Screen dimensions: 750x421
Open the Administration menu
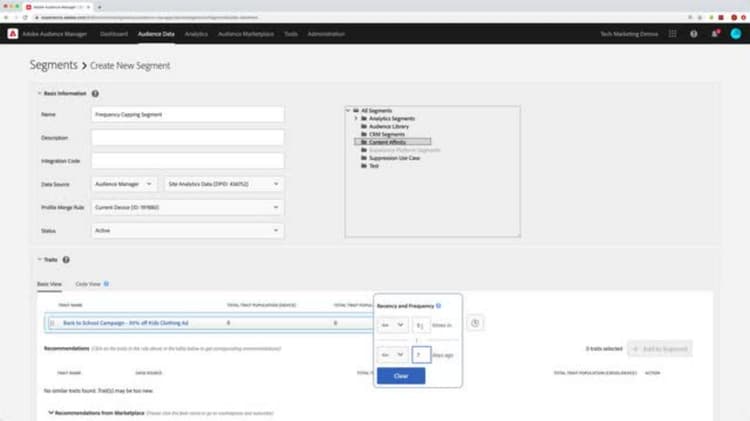(326, 34)
